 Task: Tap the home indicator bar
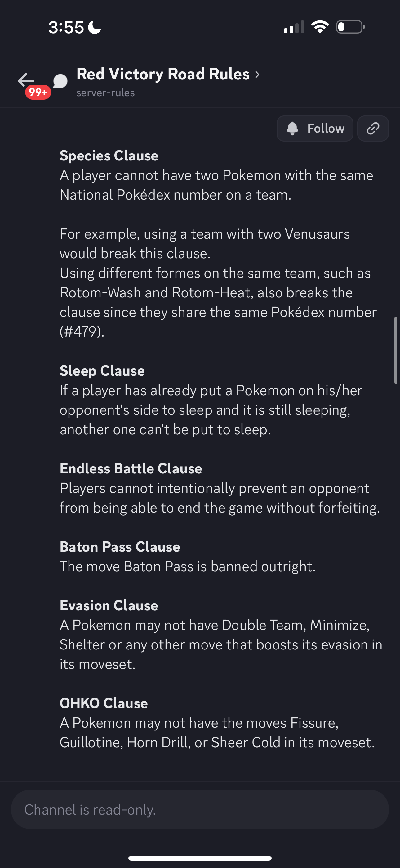(200, 858)
